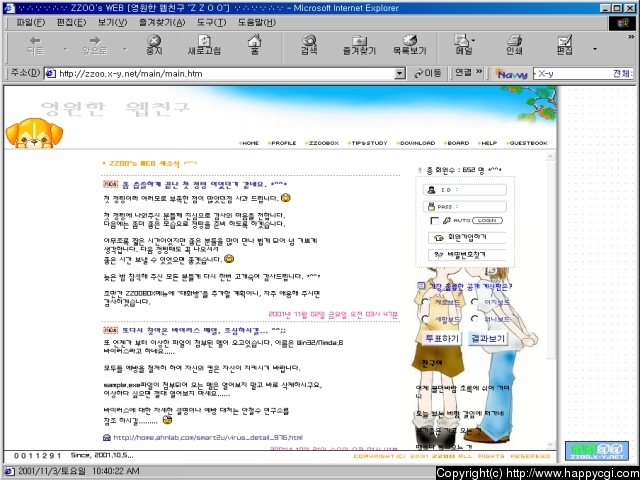
Task: Expand toolbar overflow chevron at top right
Action: (631, 37)
